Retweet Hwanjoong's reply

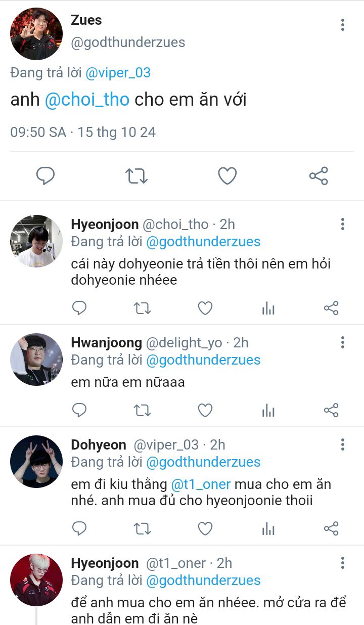tap(142, 410)
